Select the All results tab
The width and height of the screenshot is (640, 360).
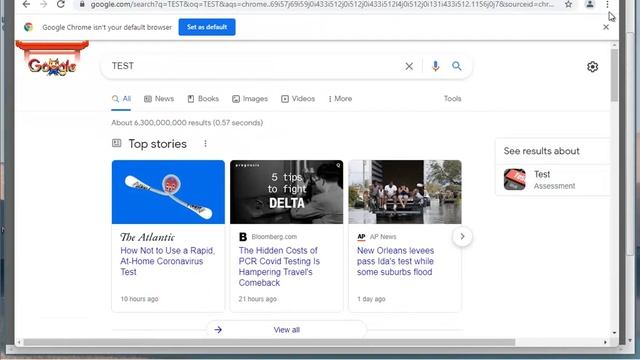pos(121,99)
